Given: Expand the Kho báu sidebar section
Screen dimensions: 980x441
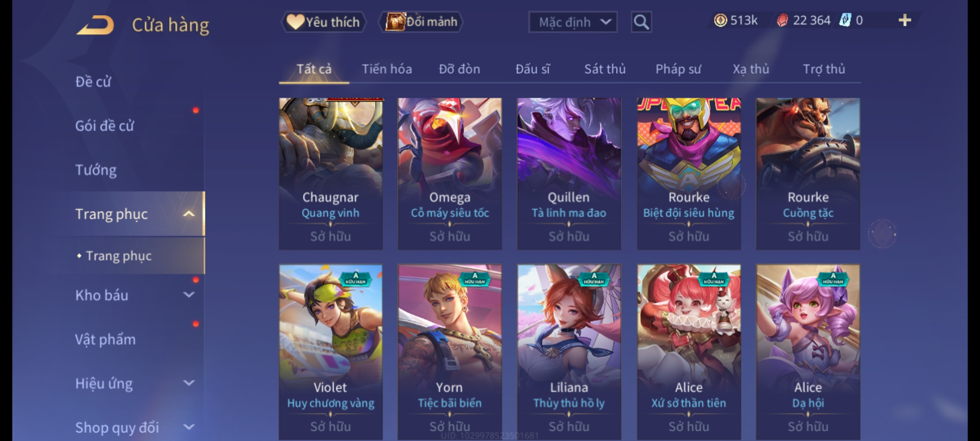Looking at the screenshot, I should 189,294.
